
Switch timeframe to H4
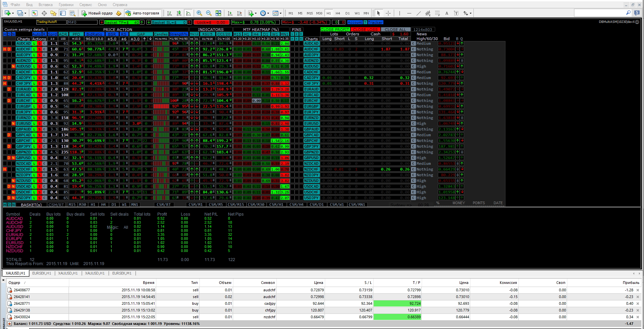click(338, 13)
